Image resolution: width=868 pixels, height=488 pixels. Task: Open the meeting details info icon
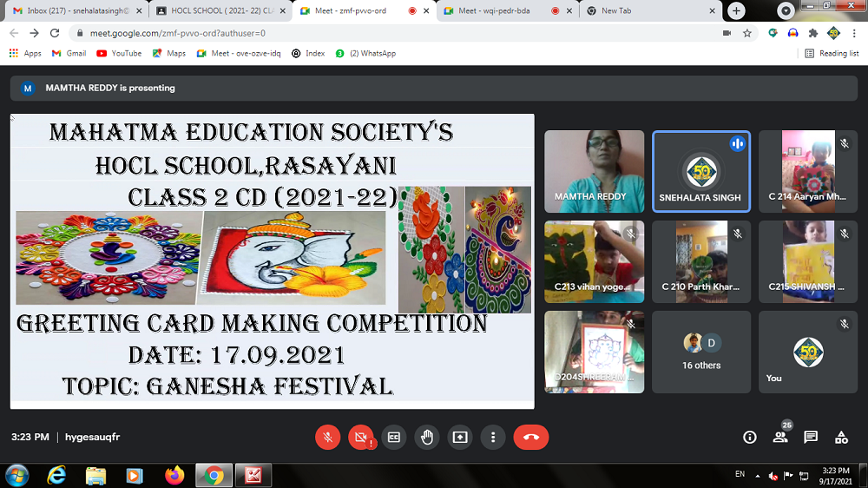click(x=750, y=438)
